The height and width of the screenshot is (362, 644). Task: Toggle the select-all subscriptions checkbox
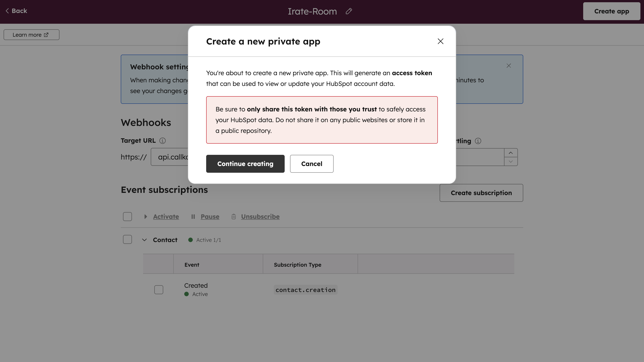point(127,216)
